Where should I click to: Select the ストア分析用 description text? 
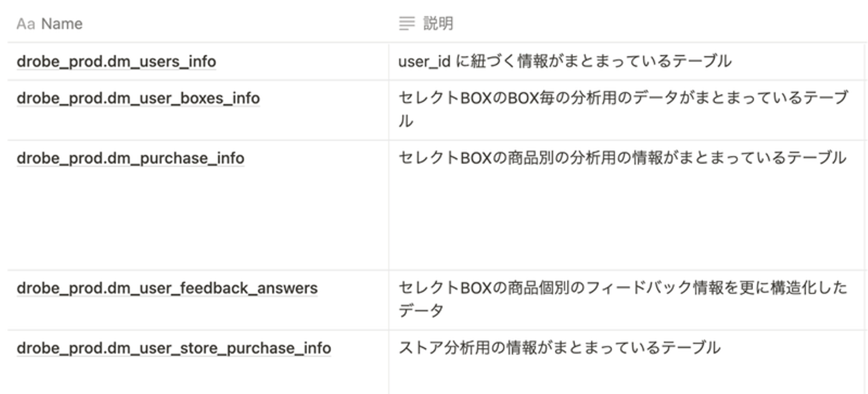pos(559,348)
